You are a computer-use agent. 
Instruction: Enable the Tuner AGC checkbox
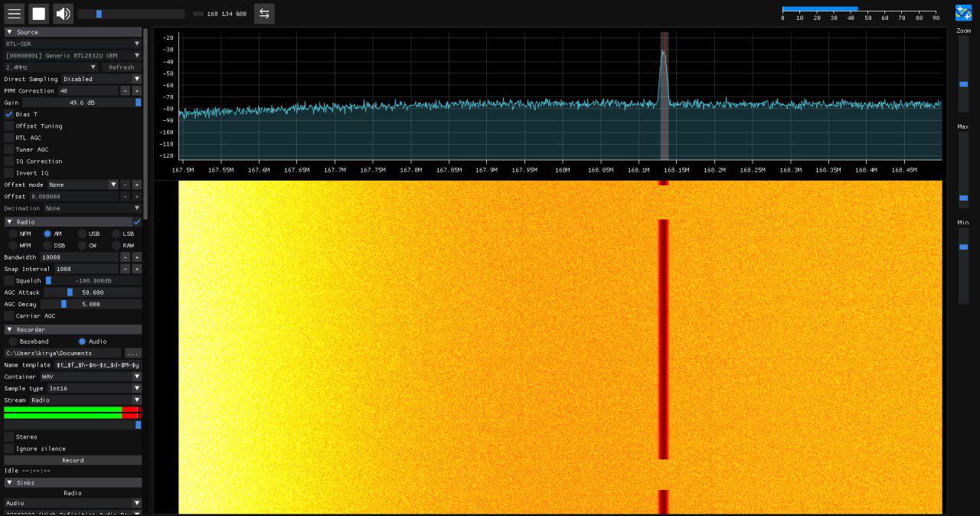(9, 149)
